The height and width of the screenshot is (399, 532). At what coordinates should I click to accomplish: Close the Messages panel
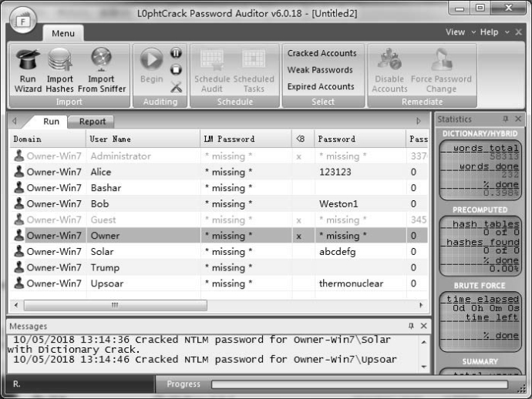424,326
